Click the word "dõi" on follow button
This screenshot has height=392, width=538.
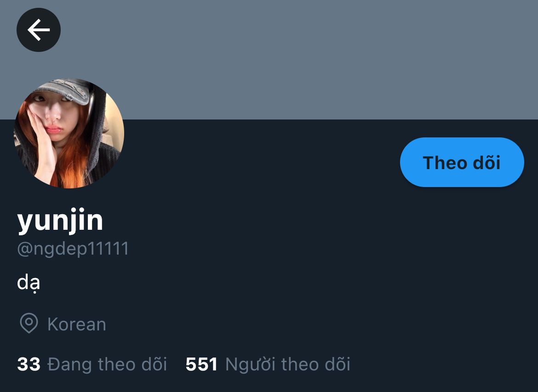(486, 162)
